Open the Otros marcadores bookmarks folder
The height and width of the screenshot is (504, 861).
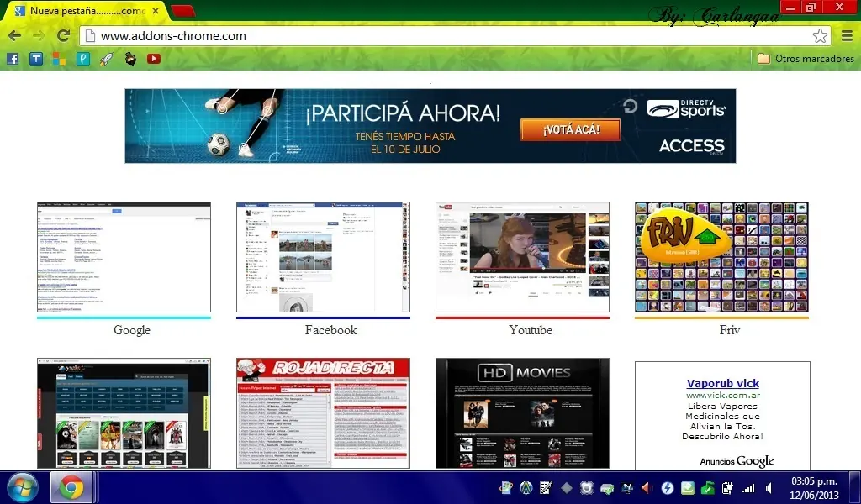click(x=806, y=59)
